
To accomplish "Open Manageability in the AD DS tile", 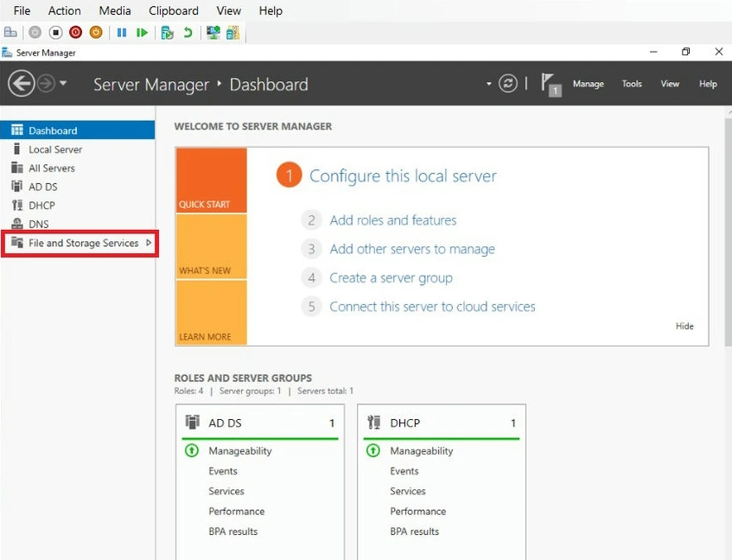I will click(x=240, y=451).
